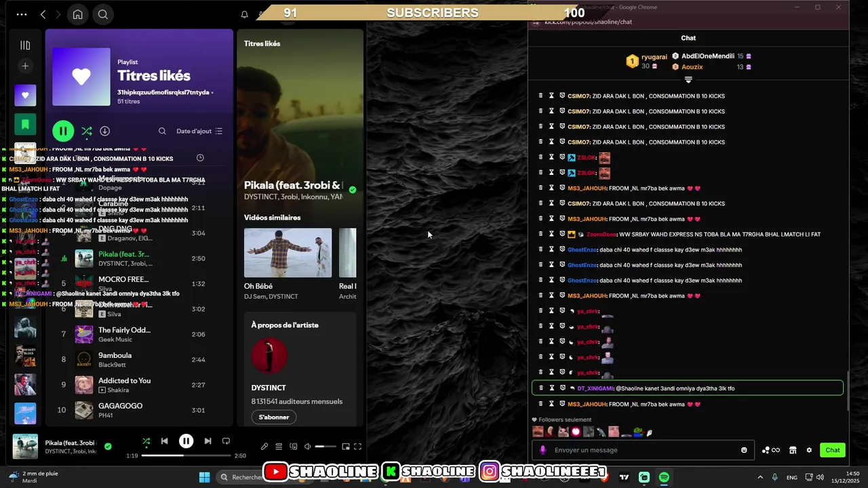The width and height of the screenshot is (868, 488).
Task: Open Geek Music artist link
Action: click(x=115, y=340)
